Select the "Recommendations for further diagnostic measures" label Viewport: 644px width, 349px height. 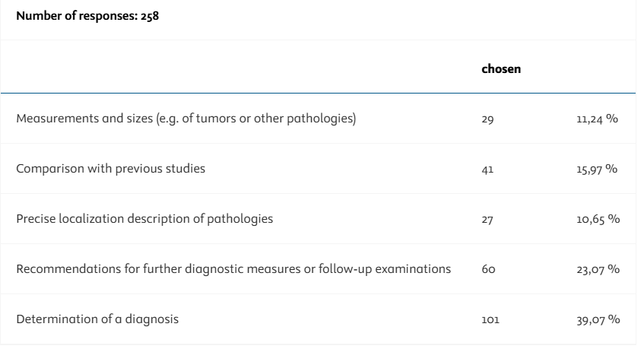236,269
